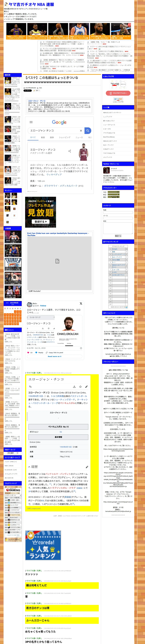
Task: Click the share icon in the Google knowledge card
Action: pos(70,151)
